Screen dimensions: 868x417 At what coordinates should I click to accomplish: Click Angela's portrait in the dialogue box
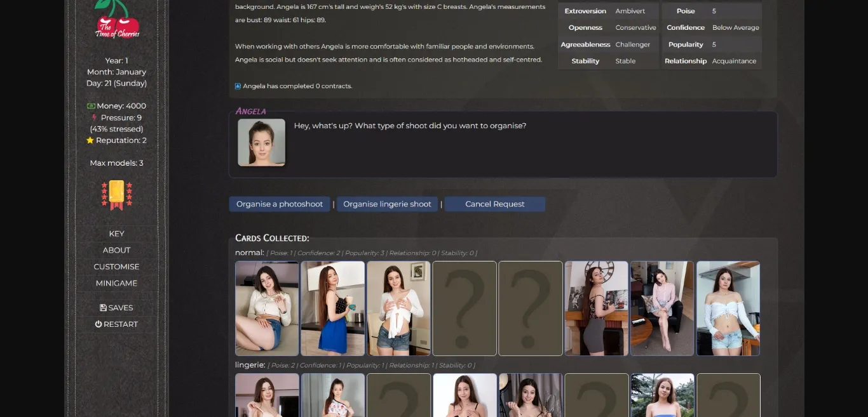261,143
